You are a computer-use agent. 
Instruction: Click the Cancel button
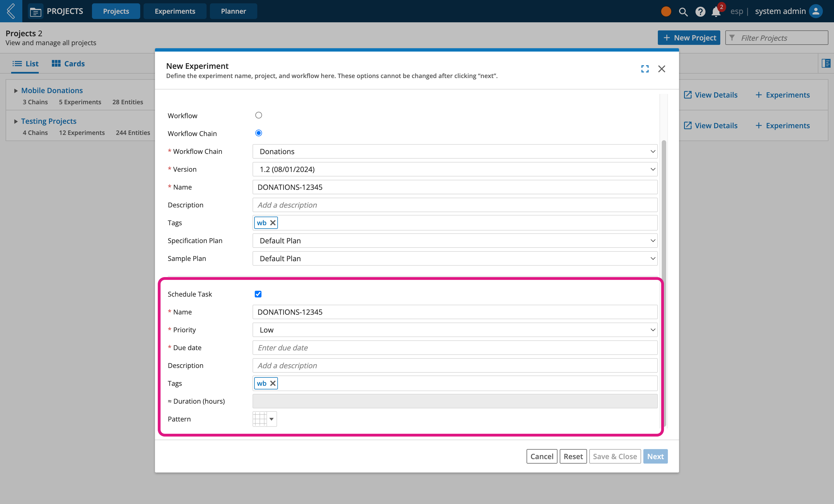tap(542, 456)
